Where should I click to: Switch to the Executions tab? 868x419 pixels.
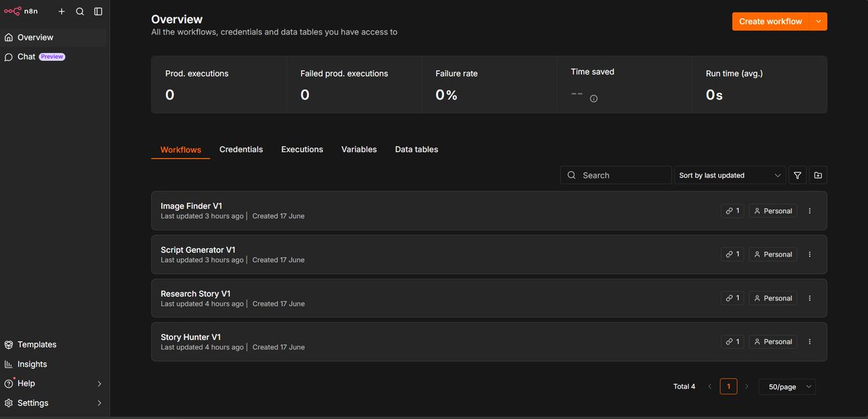[x=302, y=150]
